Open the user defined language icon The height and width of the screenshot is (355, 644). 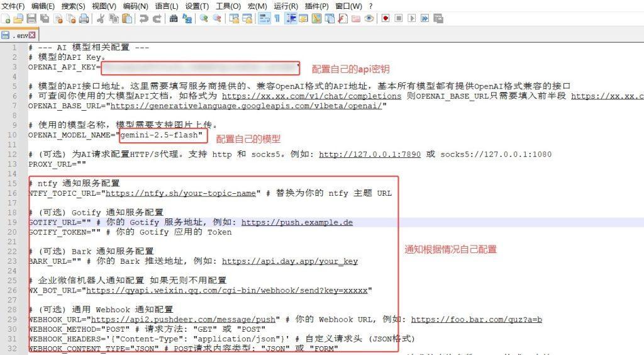tap(303, 18)
